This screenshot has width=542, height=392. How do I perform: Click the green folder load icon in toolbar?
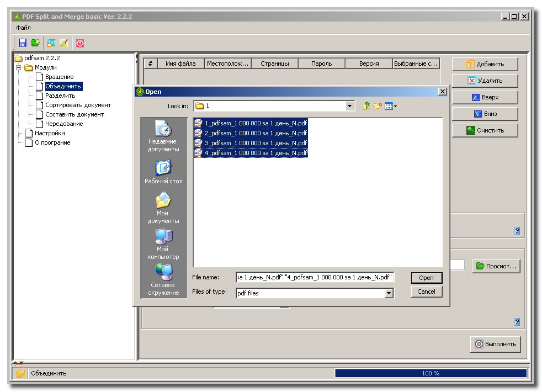[x=35, y=43]
